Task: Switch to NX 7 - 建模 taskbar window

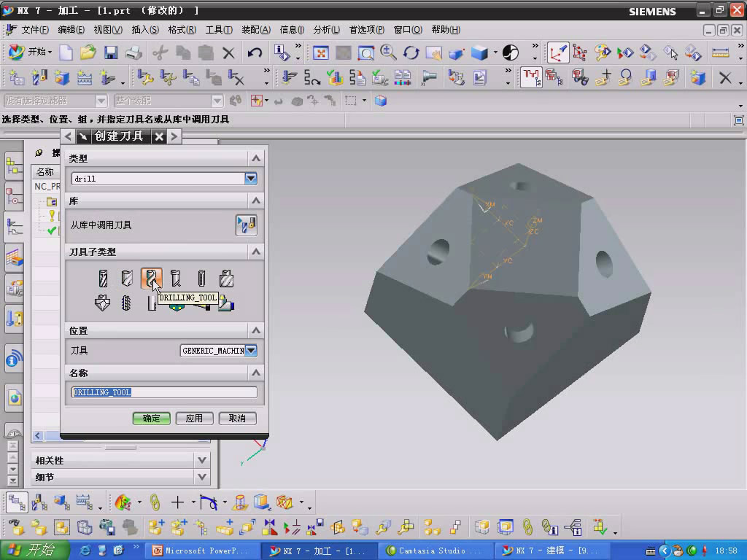Action: tap(553, 551)
